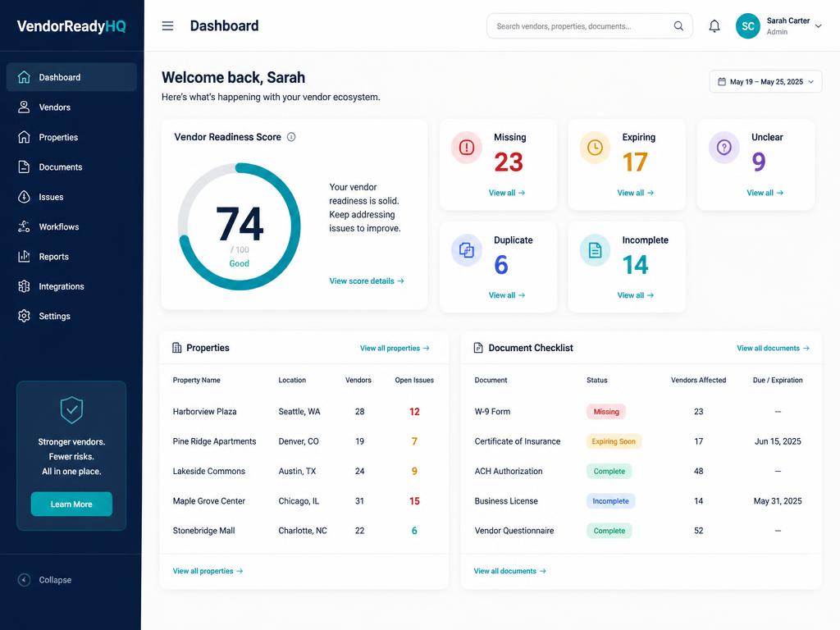
Task: Open the notifications bell
Action: tap(714, 25)
